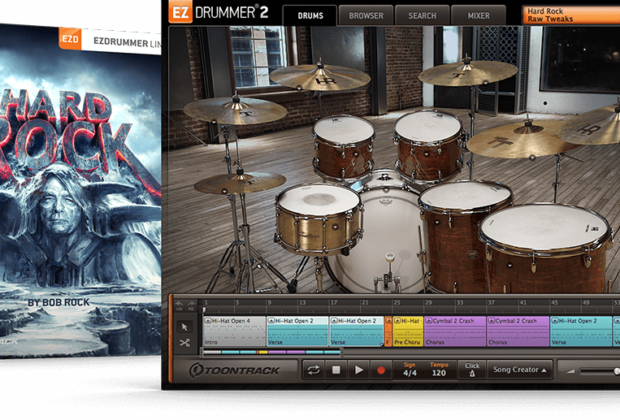Click the EZ Drummer 2 logo
Image resolution: width=620 pixels, height=420 pixels.
[x=218, y=12]
